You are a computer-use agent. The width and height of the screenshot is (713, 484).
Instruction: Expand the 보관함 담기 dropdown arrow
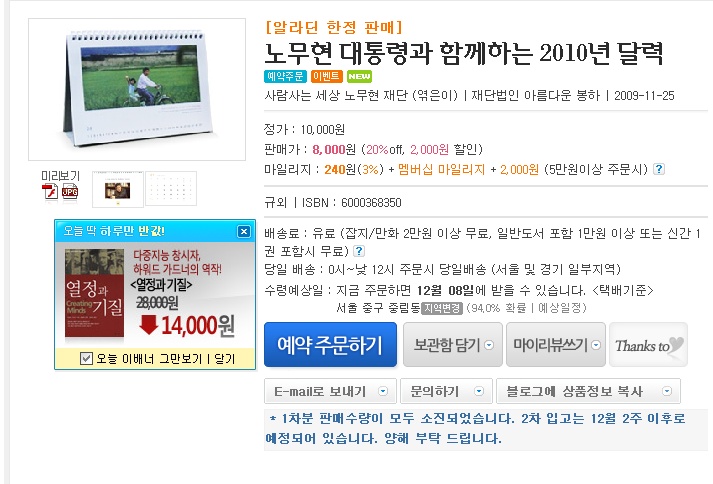(x=489, y=345)
